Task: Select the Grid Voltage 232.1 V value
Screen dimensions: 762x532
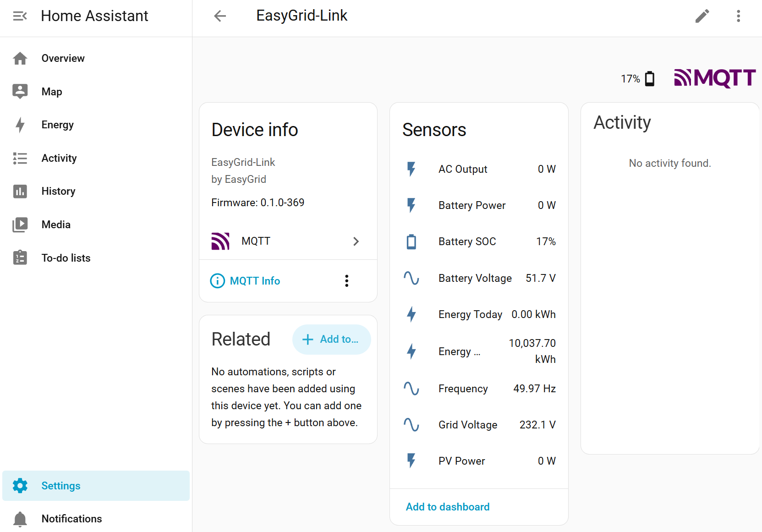Action: tap(537, 425)
